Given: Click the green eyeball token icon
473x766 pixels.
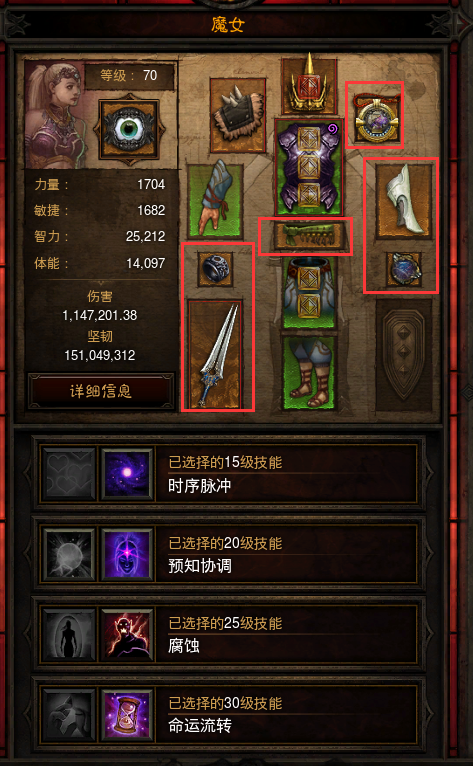Looking at the screenshot, I should tap(129, 129).
